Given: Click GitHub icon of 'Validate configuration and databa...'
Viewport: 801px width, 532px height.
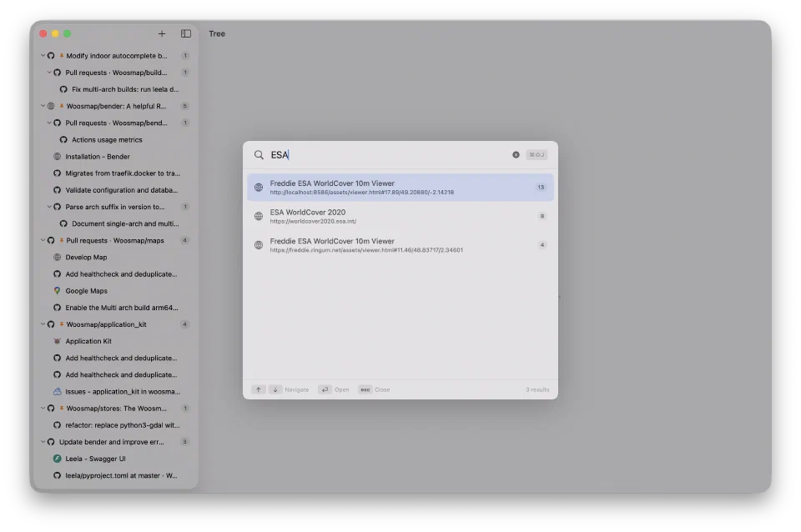Looking at the screenshot, I should (58, 190).
